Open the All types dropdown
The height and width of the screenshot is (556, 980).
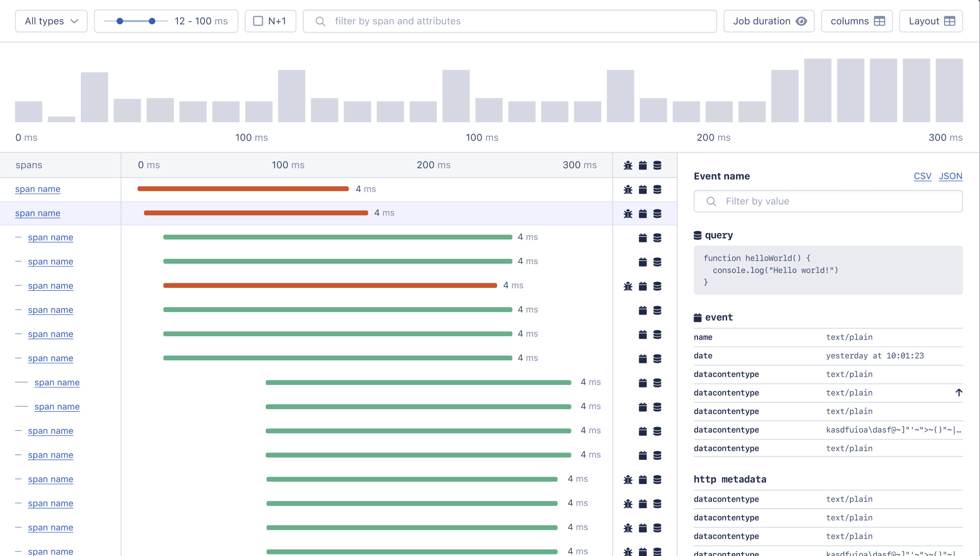click(x=51, y=21)
